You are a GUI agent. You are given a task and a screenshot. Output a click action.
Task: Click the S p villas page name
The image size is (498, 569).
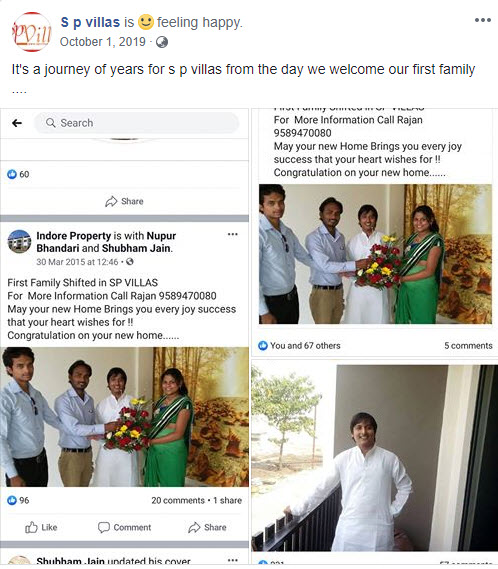(x=90, y=22)
